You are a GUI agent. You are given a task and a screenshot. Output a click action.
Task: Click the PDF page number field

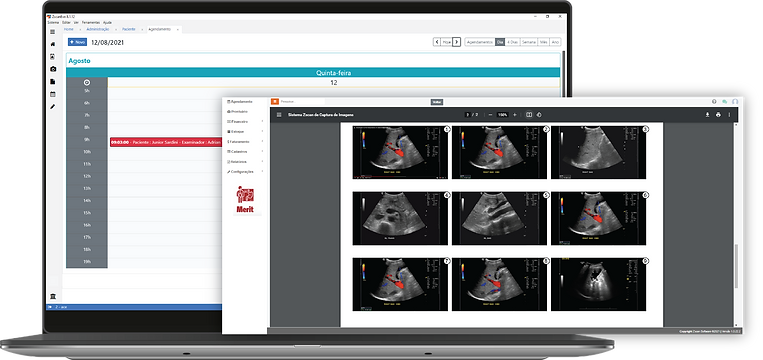pos(468,115)
